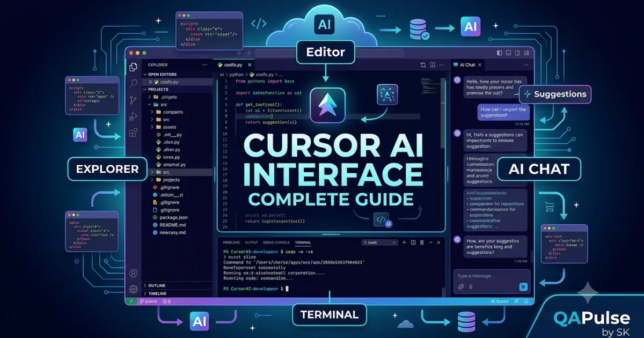The image size is (644, 338).
Task: Select the TERMINAL panel tab
Action: [303, 243]
